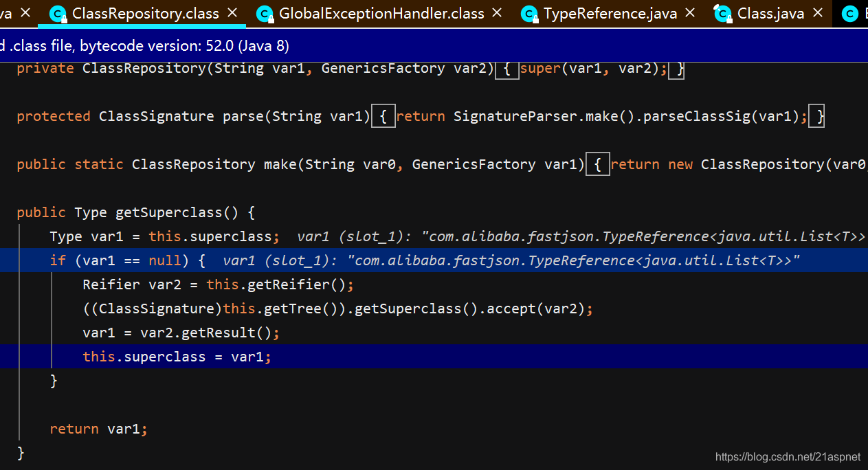Click 'super(var1, var2);' in the constructor

point(594,69)
